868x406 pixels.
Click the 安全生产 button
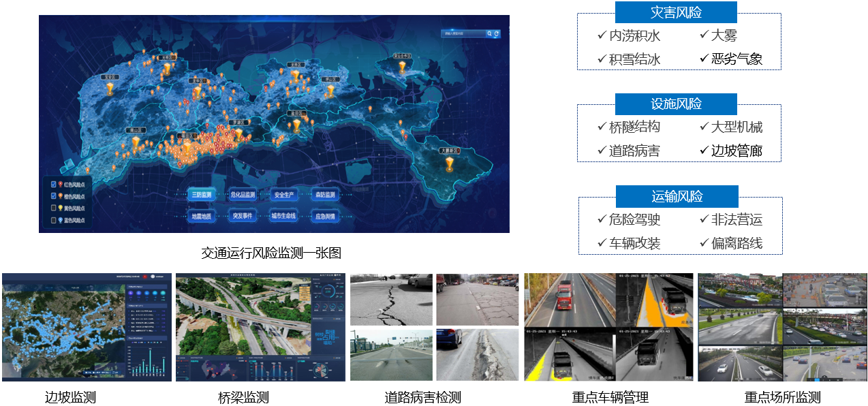(x=283, y=195)
